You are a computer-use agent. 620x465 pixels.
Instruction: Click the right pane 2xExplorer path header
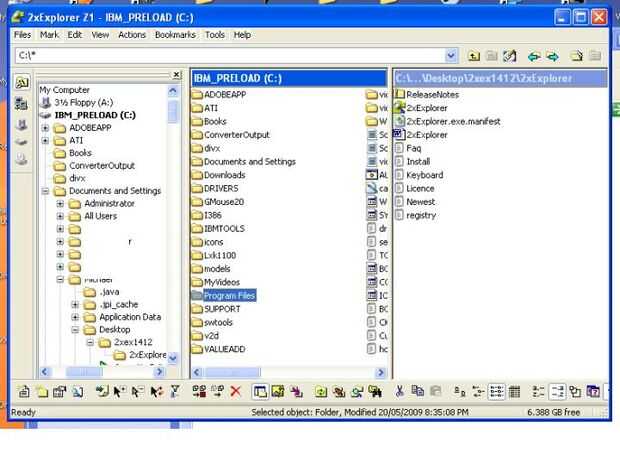(x=501, y=78)
